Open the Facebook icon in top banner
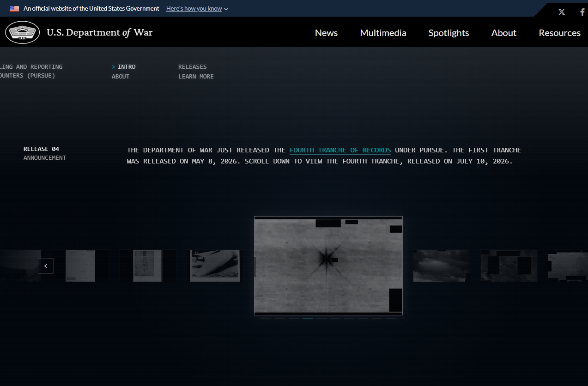 [582, 12]
